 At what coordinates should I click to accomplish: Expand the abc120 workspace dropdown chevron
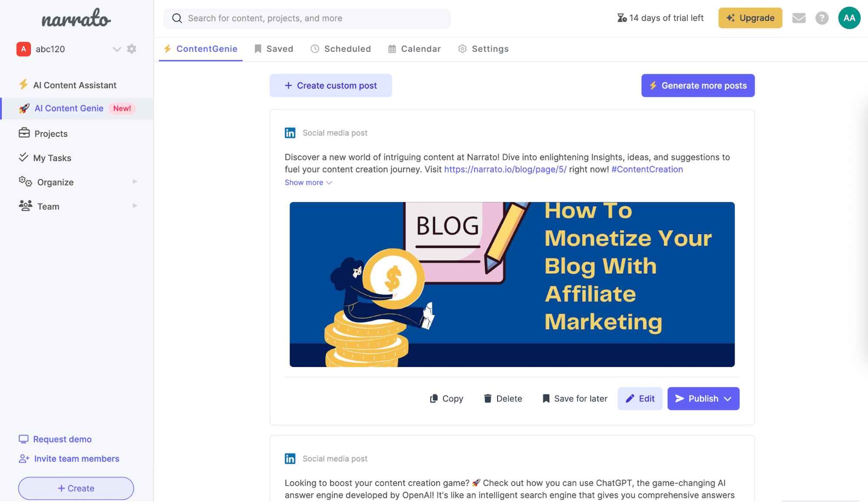coord(117,49)
